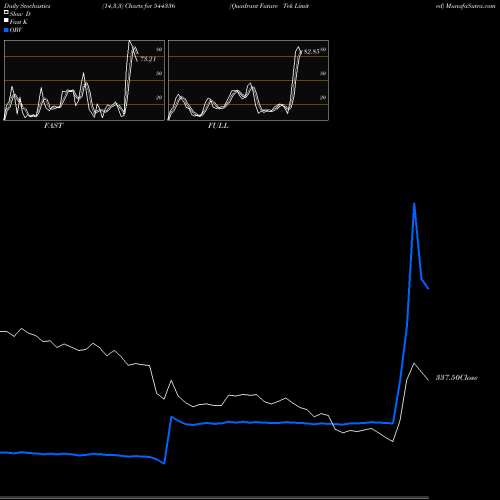
Task: Click the Slow D legend swatch
Action: click(x=6, y=13)
